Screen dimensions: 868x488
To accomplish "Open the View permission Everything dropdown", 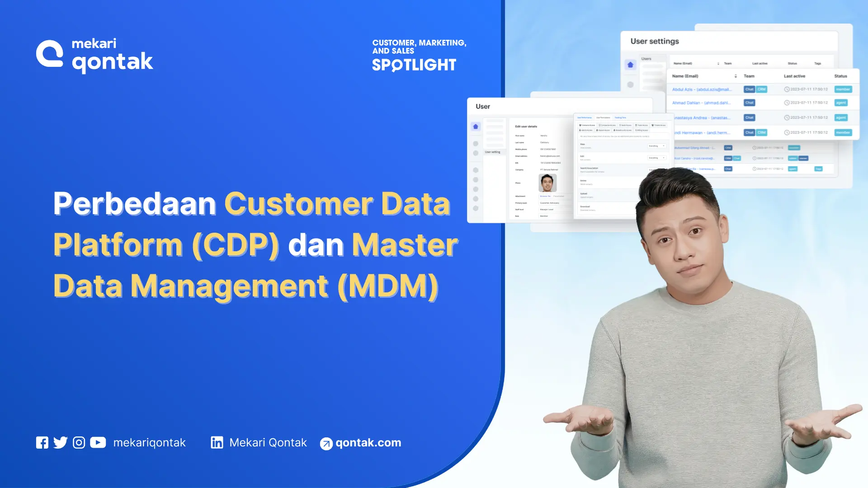I will coord(657,146).
